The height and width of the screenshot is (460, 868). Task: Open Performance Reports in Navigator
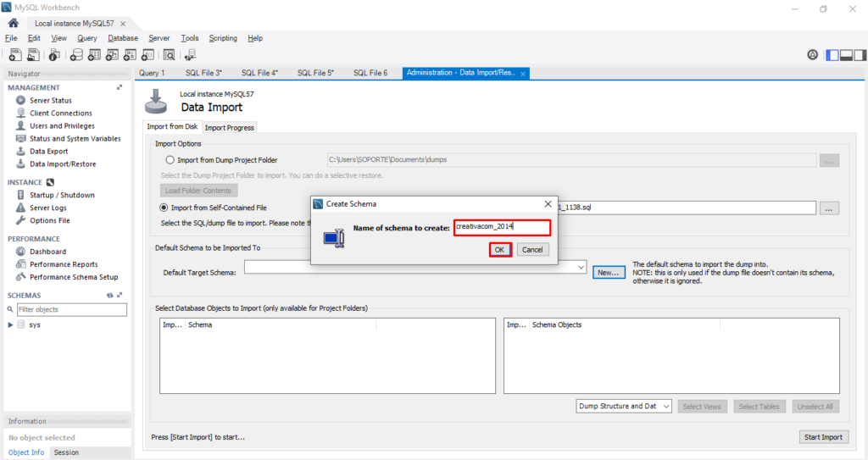(64, 264)
